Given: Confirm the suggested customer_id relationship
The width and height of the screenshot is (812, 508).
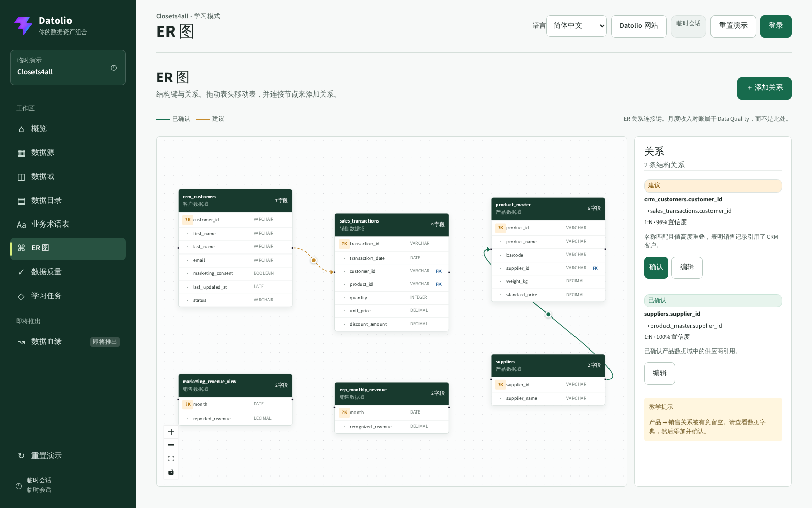Looking at the screenshot, I should tap(656, 268).
